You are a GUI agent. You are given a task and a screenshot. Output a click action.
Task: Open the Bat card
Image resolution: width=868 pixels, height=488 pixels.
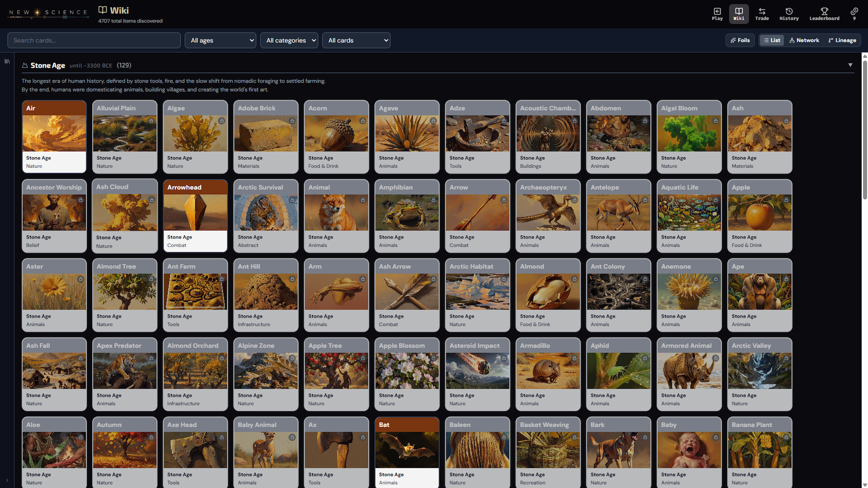pyautogui.click(x=407, y=452)
